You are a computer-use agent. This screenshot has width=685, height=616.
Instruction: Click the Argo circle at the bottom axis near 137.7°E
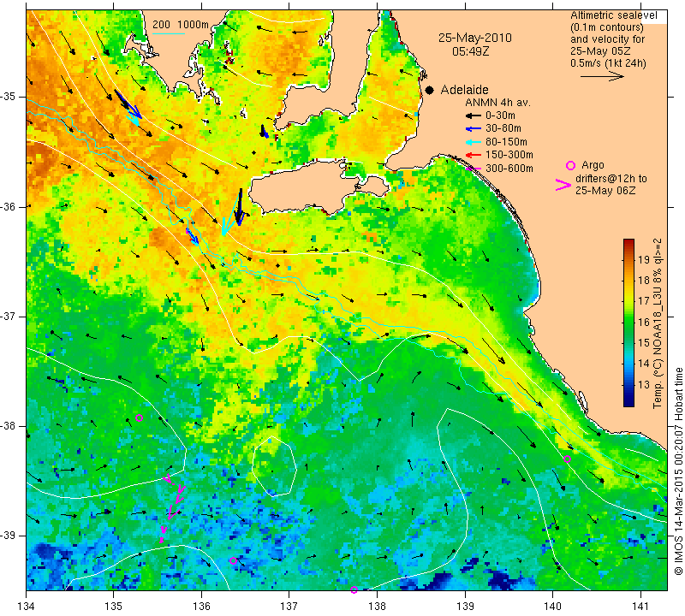pyautogui.click(x=354, y=590)
